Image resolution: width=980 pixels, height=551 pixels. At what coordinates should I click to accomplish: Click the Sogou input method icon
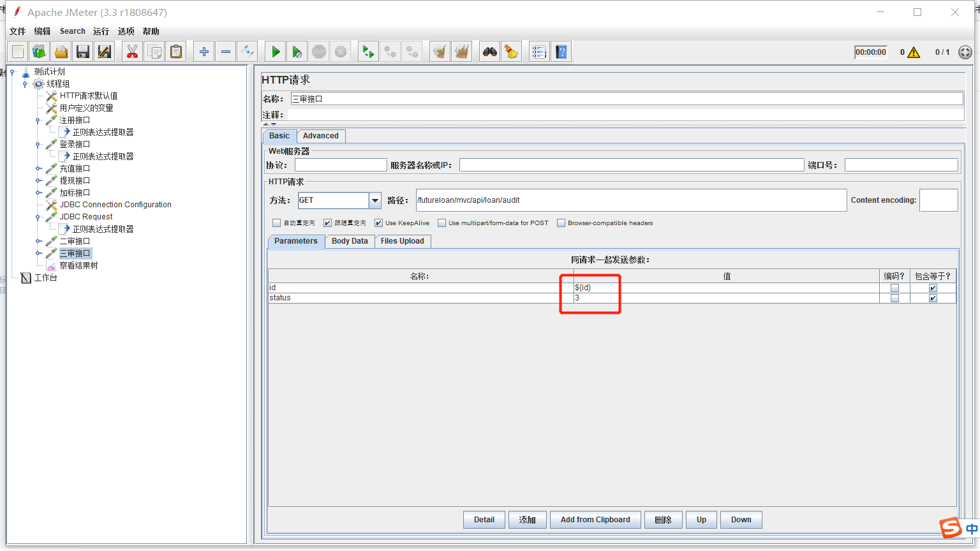951,527
